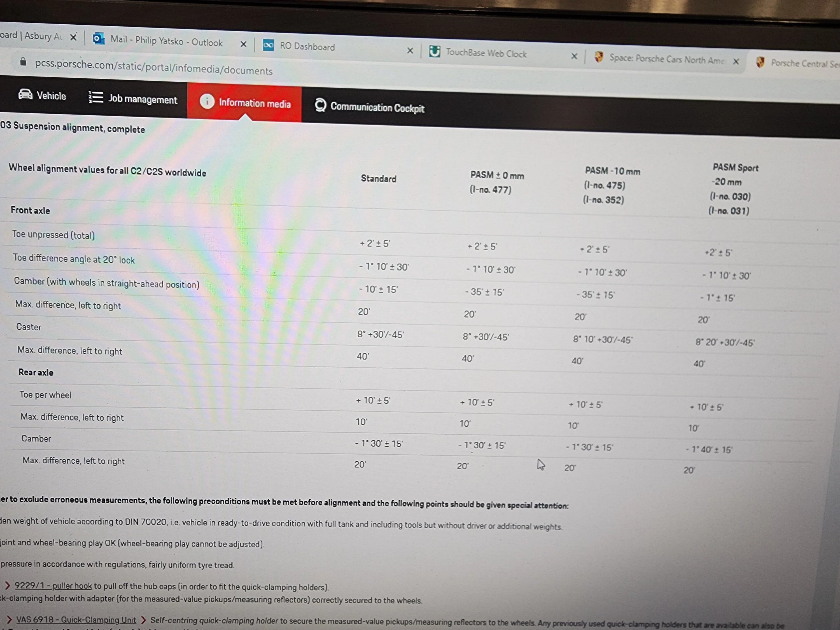Click Standard caster value 8° +30'/-45'
Screen dimensions: 840x630
pyautogui.click(x=381, y=335)
